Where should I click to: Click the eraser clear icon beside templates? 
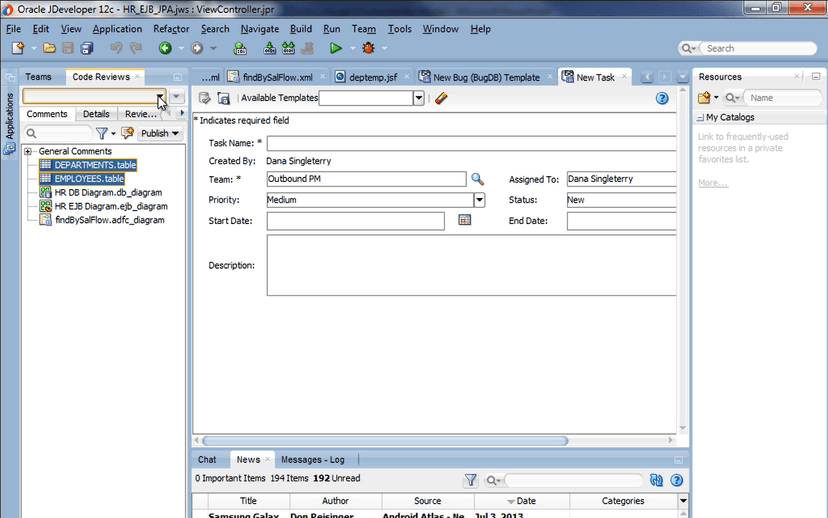click(441, 98)
